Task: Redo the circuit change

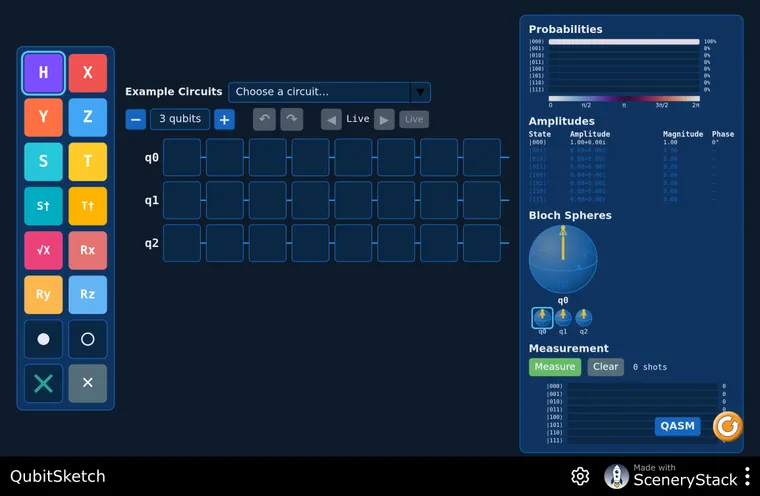Action: tap(292, 119)
